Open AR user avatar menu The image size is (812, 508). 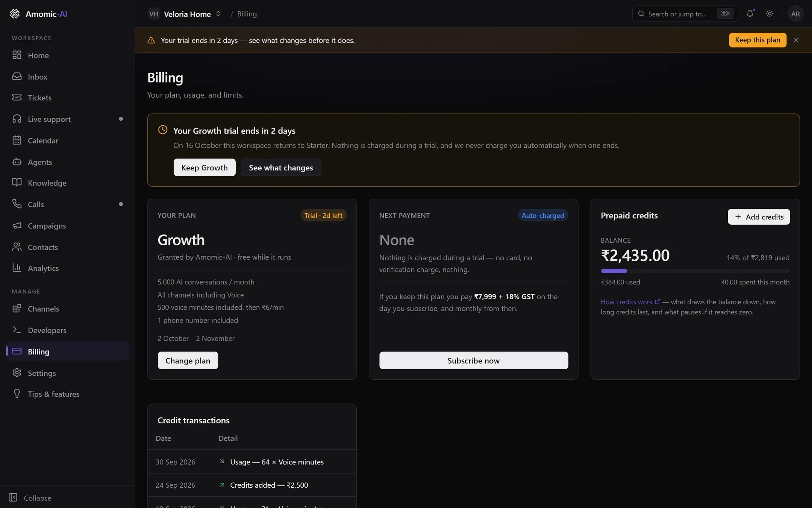[795, 14]
